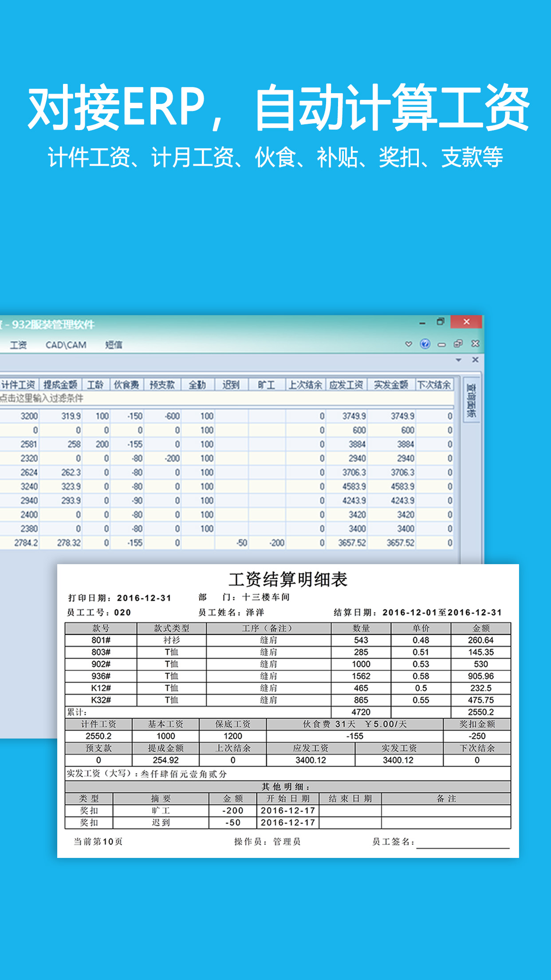Open the 短信 menu

pyautogui.click(x=114, y=345)
